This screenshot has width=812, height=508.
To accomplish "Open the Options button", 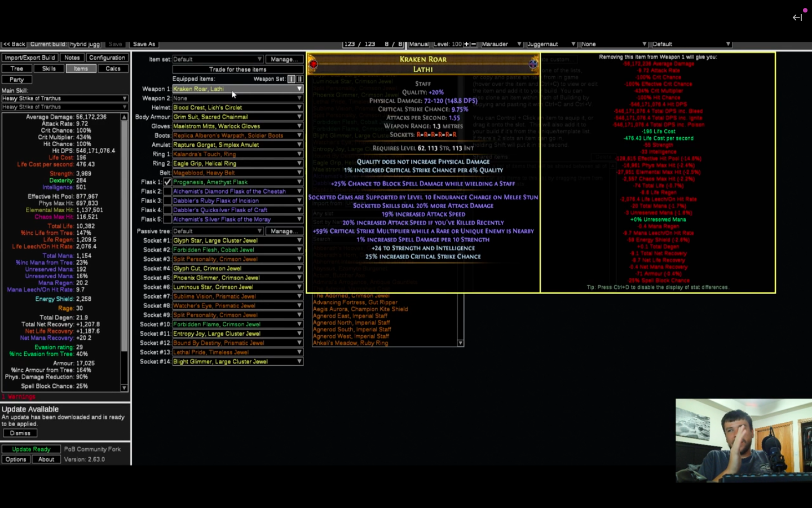I will pos(16,459).
